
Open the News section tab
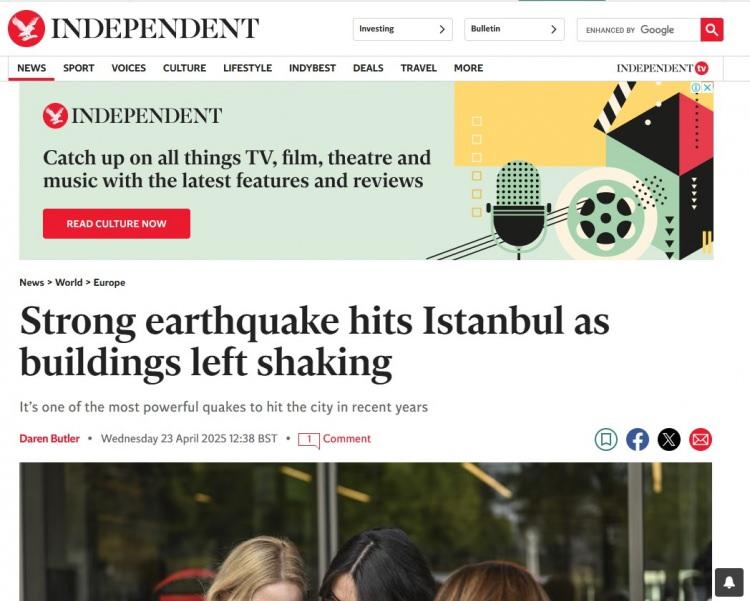click(32, 68)
